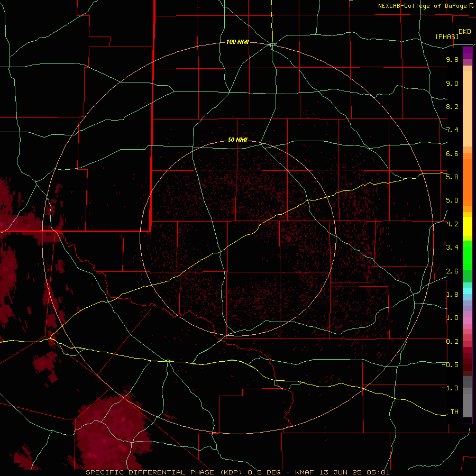Click the -1.3 value on the color scale

point(450,388)
